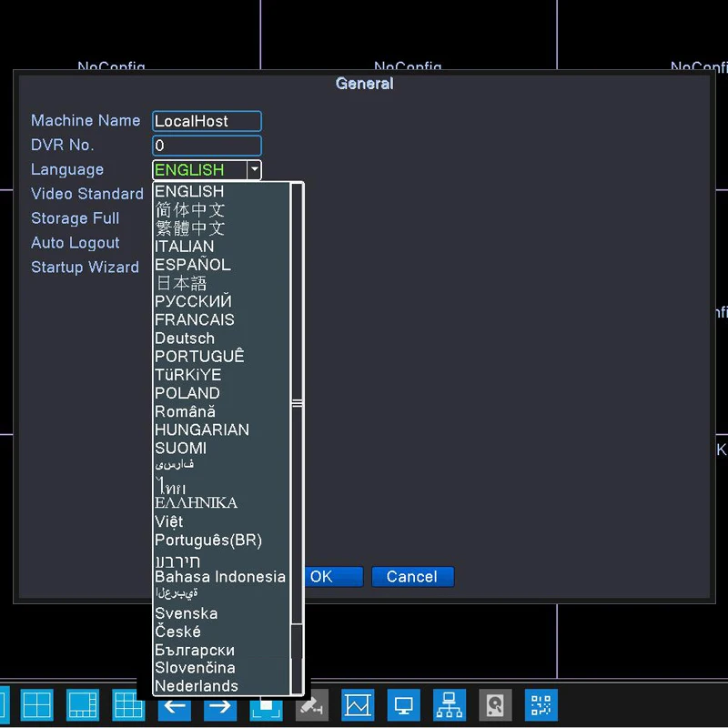
Task: Click the DVR No. input field
Action: 207,146
